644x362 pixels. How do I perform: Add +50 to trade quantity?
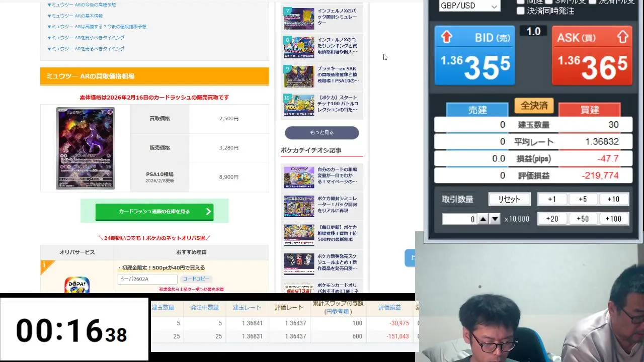click(x=583, y=219)
